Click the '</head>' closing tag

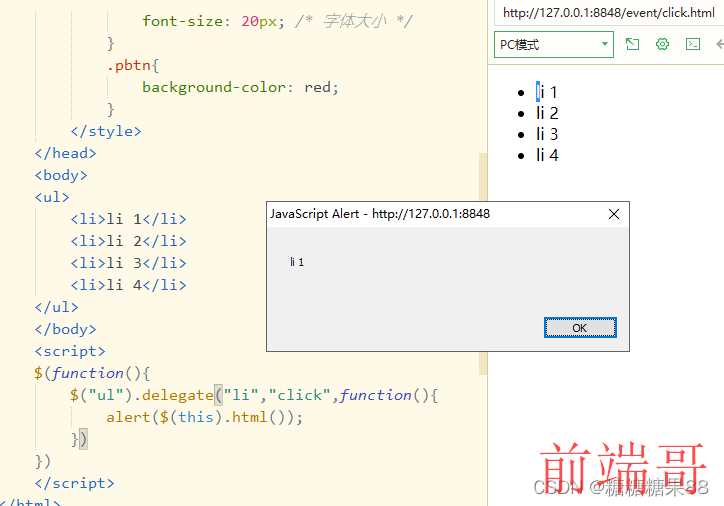pos(66,153)
